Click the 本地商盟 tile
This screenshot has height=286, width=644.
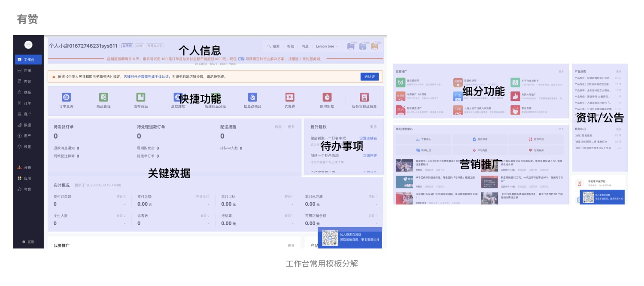[x=480, y=150]
